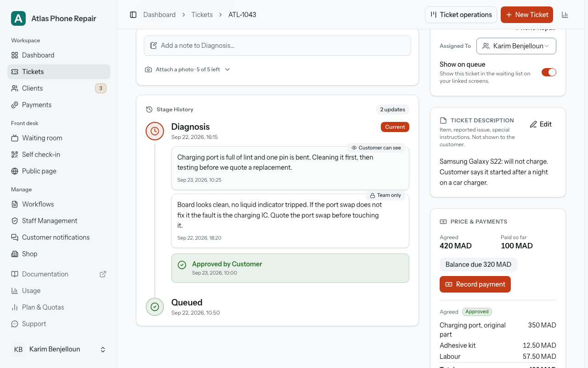Click the KB avatar in the sidebar footer
Image resolution: width=588 pixels, height=368 pixels.
tap(18, 350)
